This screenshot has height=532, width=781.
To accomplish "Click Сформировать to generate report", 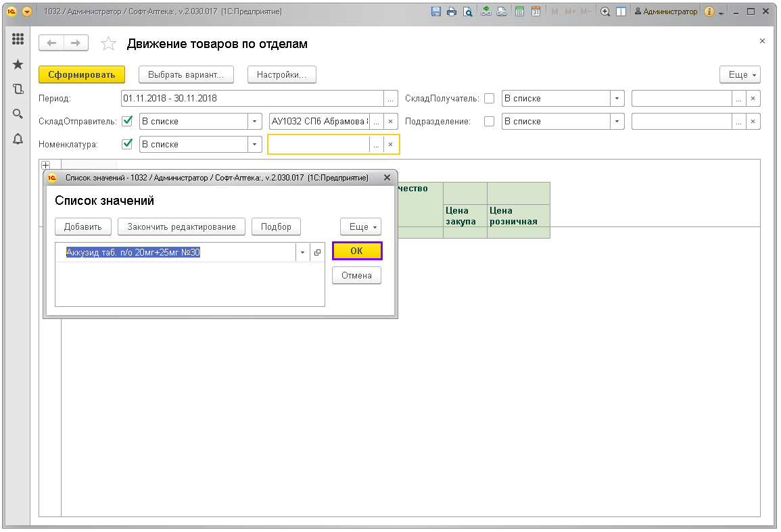I will point(82,75).
